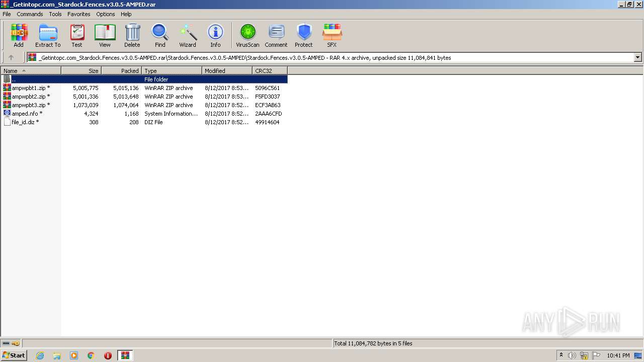Launch the Wizard tool
Viewport: 644px width, 362px height.
tap(188, 35)
